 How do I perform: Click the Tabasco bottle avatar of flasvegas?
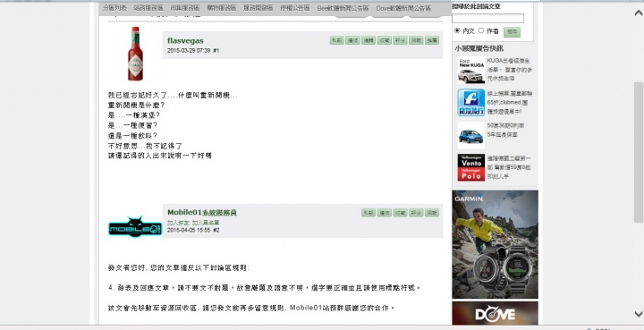tap(135, 54)
